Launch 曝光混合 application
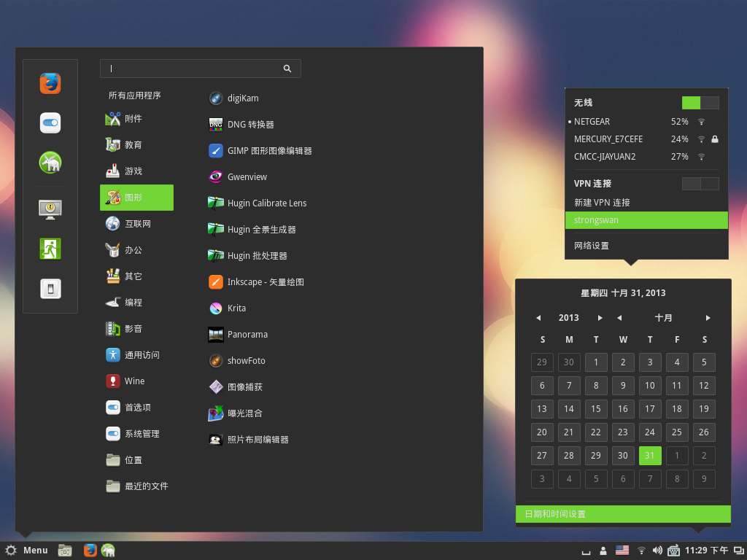 pos(236,413)
